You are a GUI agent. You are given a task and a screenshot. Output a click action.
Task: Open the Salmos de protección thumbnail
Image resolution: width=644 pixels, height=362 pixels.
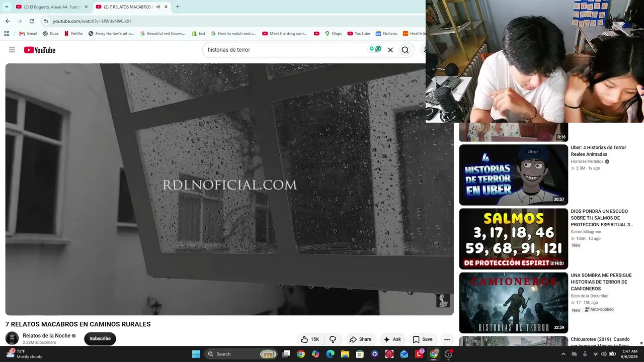(x=513, y=239)
